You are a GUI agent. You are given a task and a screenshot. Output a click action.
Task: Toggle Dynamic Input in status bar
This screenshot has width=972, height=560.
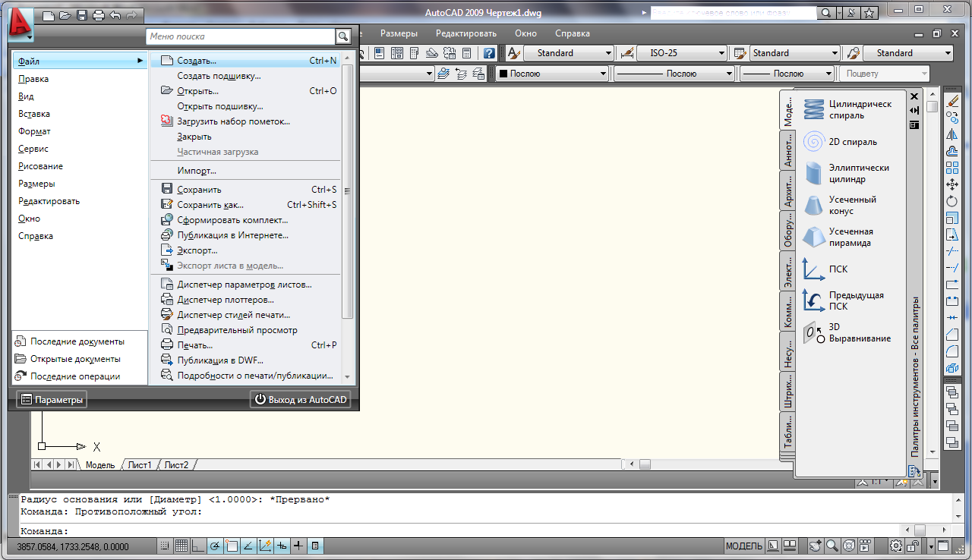click(x=282, y=546)
